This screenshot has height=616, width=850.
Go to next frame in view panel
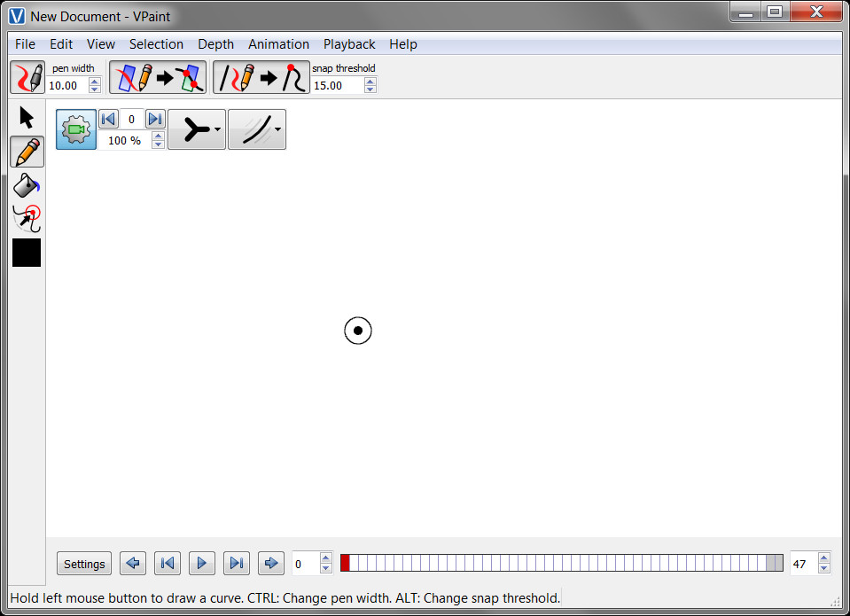[156, 119]
